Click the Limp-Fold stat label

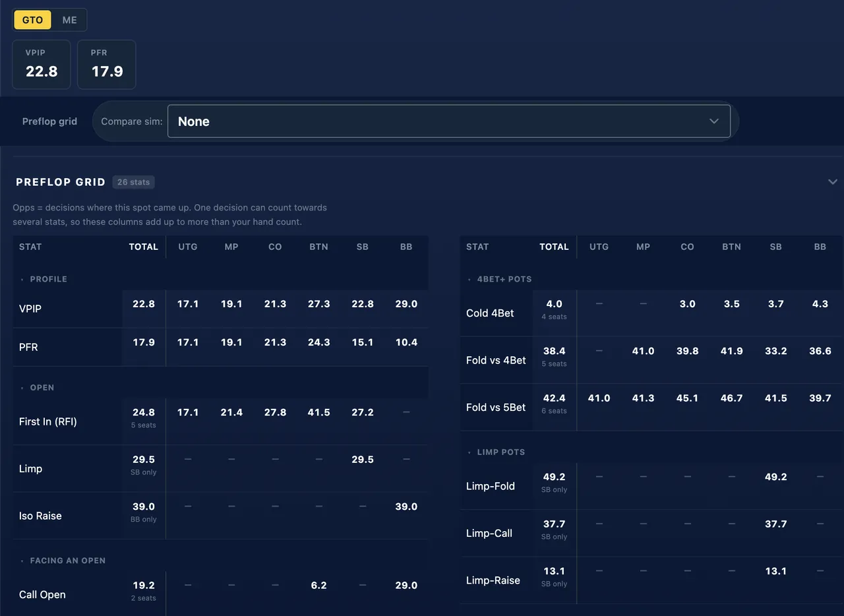(x=491, y=486)
